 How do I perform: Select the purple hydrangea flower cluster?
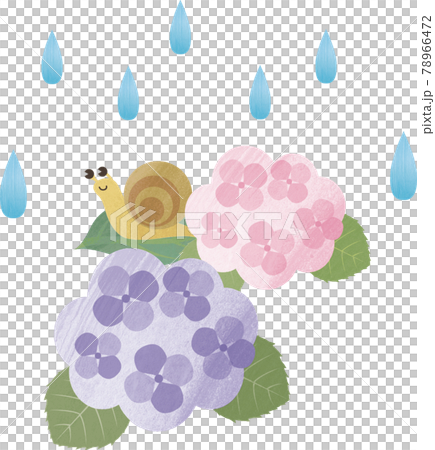[x=156, y=340]
